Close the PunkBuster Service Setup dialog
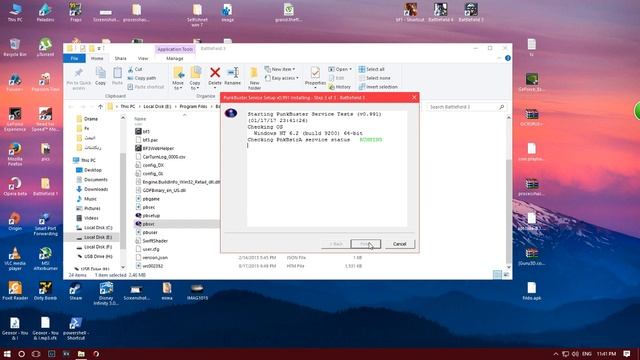The width and height of the screenshot is (640, 360). (414, 97)
